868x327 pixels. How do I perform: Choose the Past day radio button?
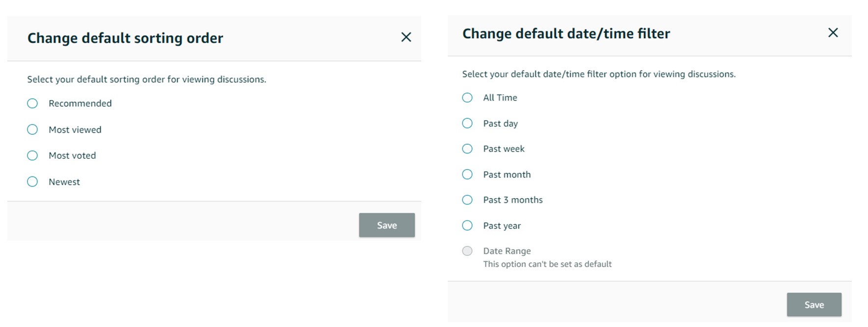click(467, 123)
